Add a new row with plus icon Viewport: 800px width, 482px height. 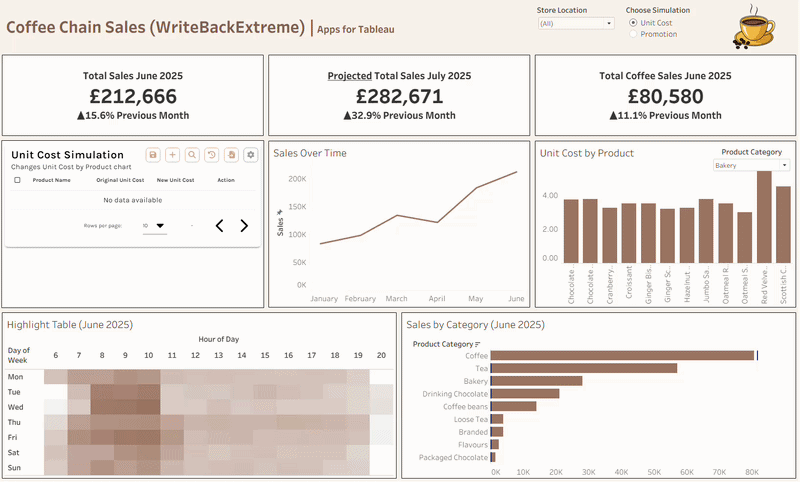[172, 155]
